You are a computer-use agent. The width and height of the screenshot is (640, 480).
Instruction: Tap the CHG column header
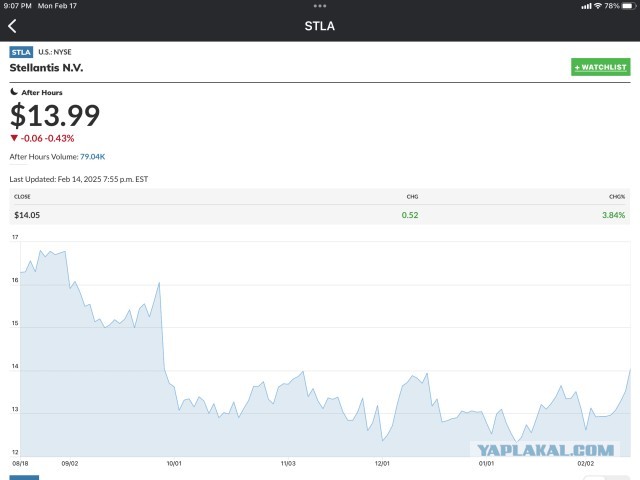[412, 197]
